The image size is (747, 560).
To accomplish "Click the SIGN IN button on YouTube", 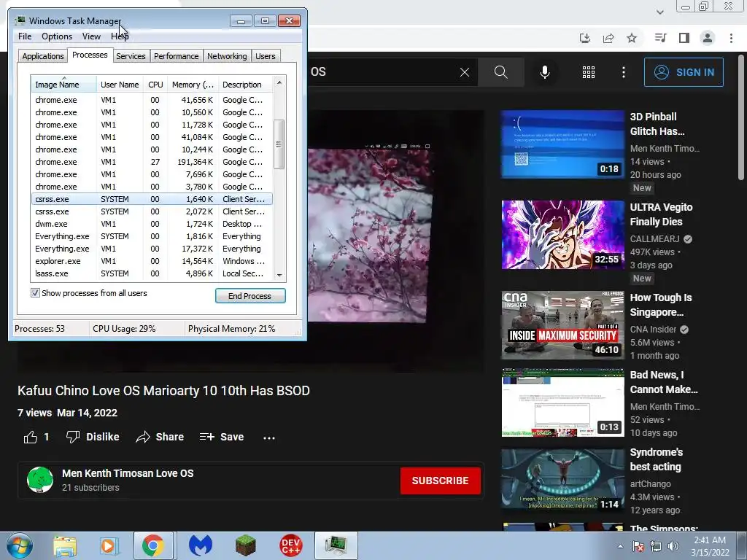I will (x=684, y=72).
